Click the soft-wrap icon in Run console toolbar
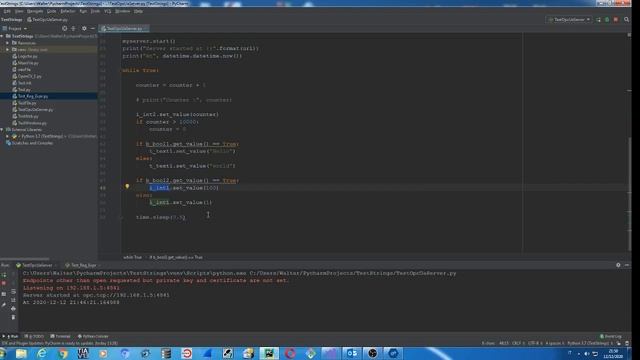640x360 pixels. 13,291
